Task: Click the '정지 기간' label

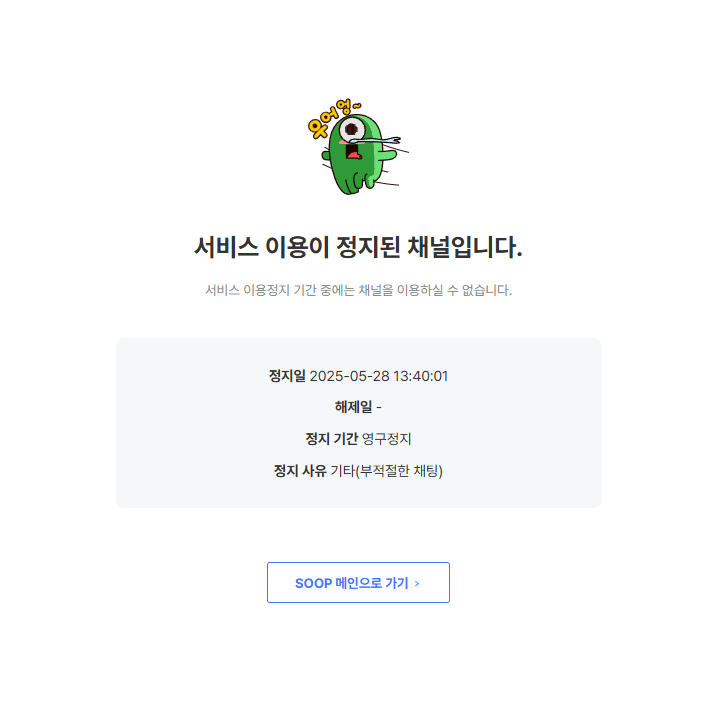Action: click(x=332, y=438)
